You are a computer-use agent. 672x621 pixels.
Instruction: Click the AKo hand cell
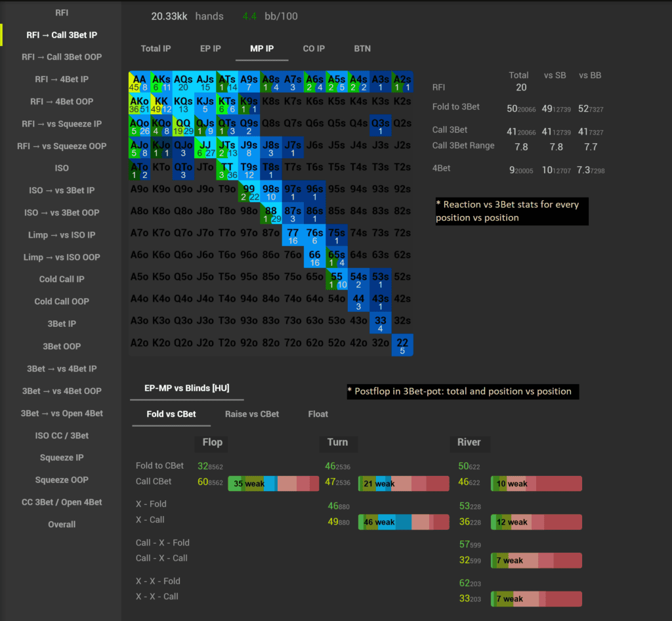139,103
